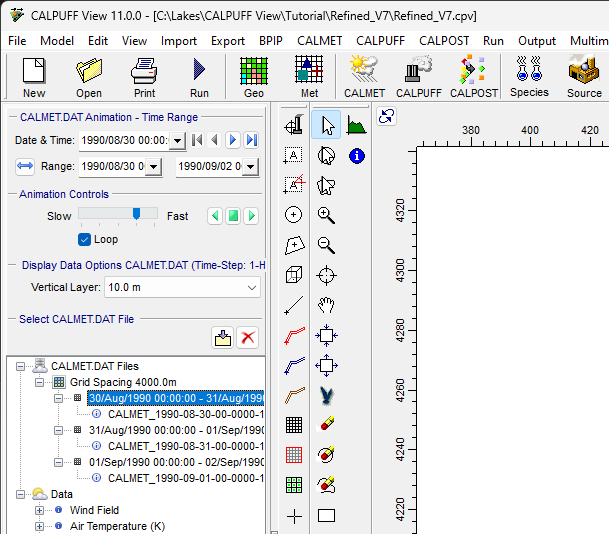Viewport: 609px width, 534px height.
Task: Open the Model menu
Action: click(57, 41)
